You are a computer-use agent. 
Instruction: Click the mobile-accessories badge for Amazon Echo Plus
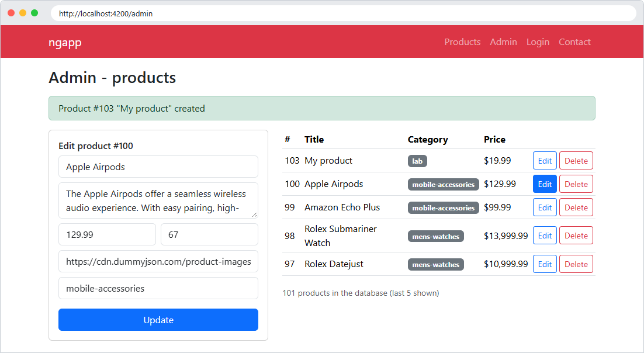coord(443,208)
